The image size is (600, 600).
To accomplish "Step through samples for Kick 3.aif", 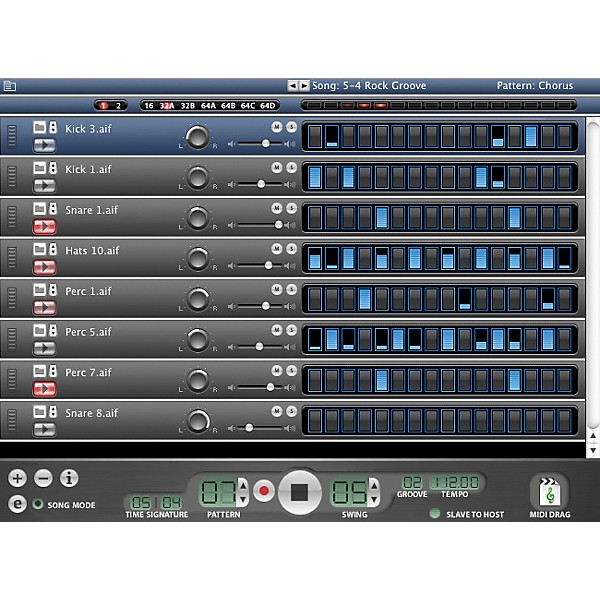I will (53, 127).
